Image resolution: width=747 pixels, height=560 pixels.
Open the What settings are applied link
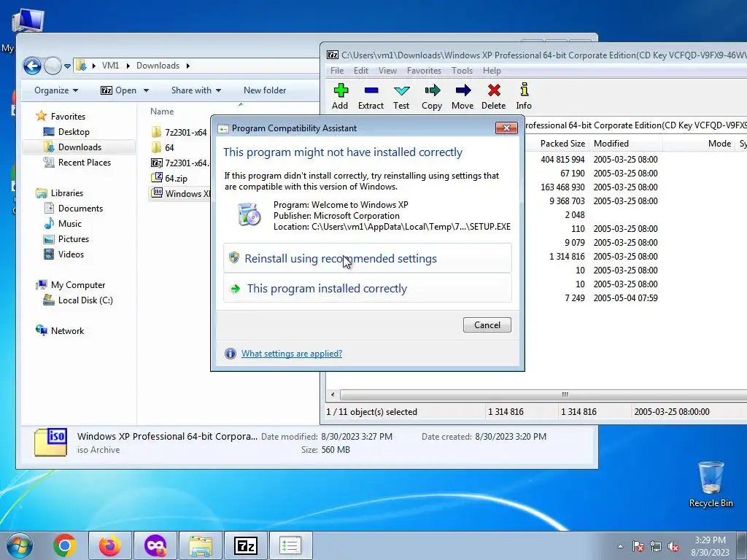(292, 354)
